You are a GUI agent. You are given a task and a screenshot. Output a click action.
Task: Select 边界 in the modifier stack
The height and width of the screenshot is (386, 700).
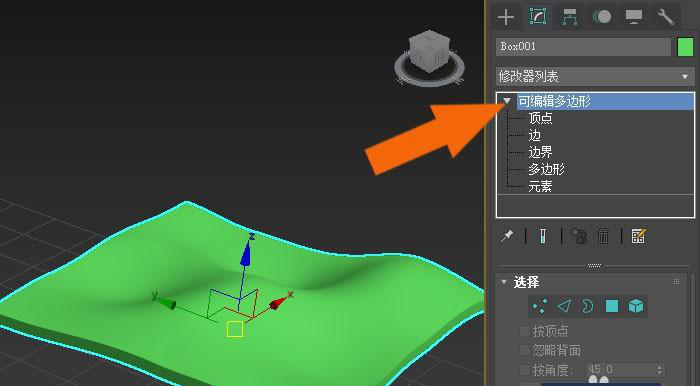point(540,152)
